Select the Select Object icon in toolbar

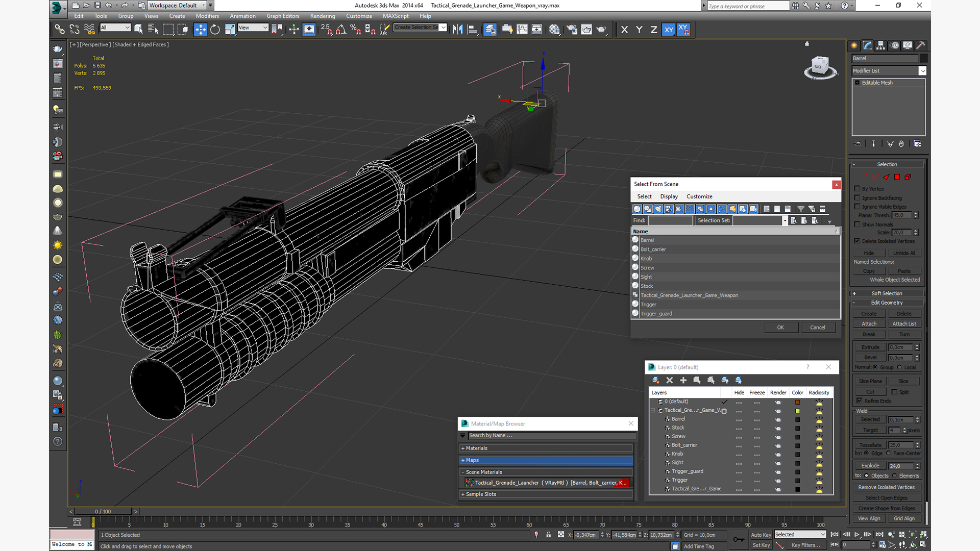click(139, 29)
